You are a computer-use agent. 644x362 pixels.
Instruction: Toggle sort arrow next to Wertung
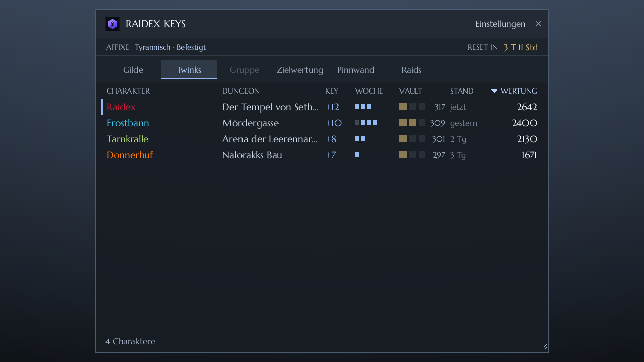pyautogui.click(x=494, y=91)
